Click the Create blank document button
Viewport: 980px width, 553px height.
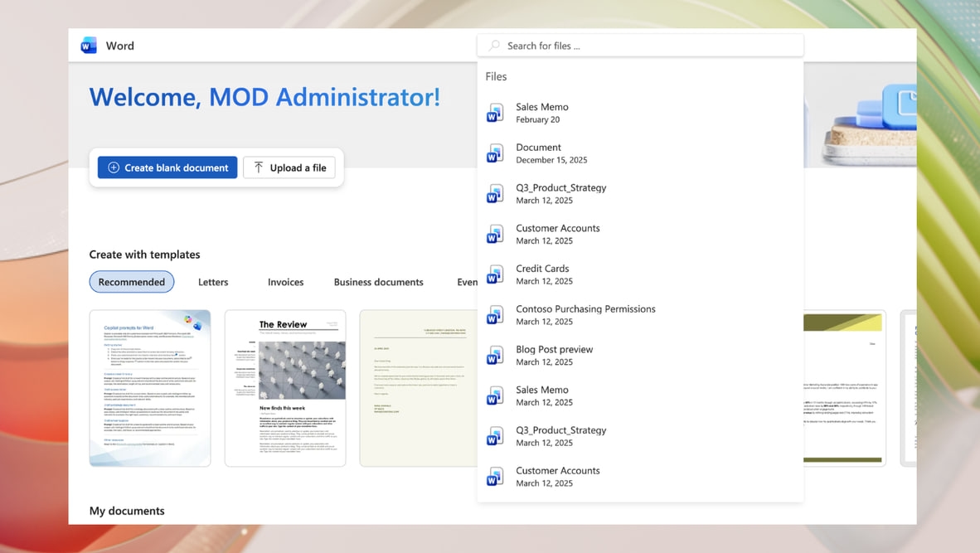coord(167,167)
